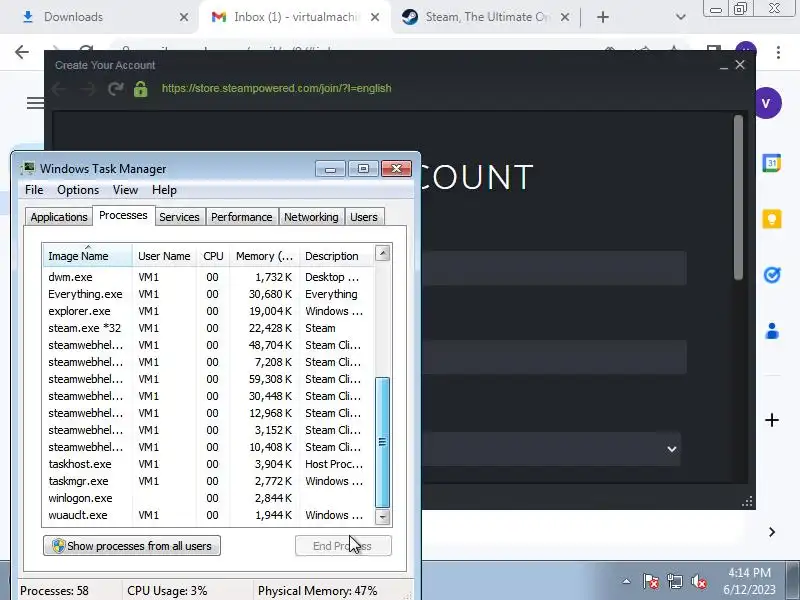Open Task Manager Options menu
800x600 pixels.
click(78, 190)
